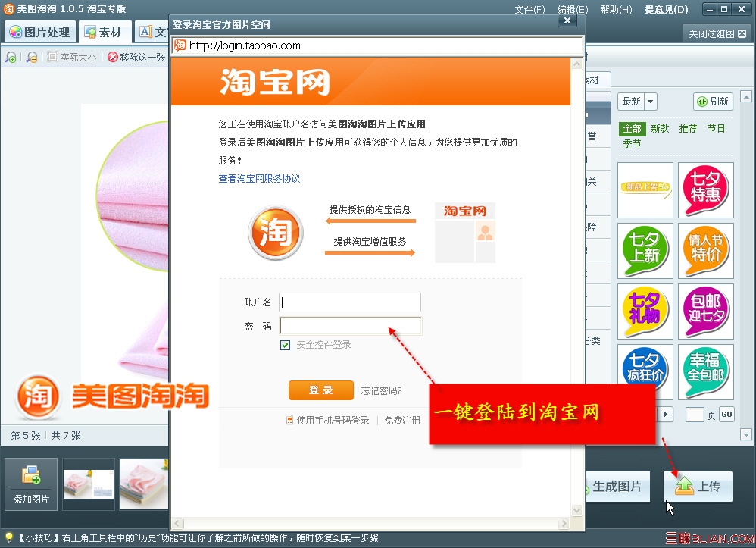The image size is (756, 548).
Task: Close the Taobao login dialog
Action: pyautogui.click(x=567, y=20)
